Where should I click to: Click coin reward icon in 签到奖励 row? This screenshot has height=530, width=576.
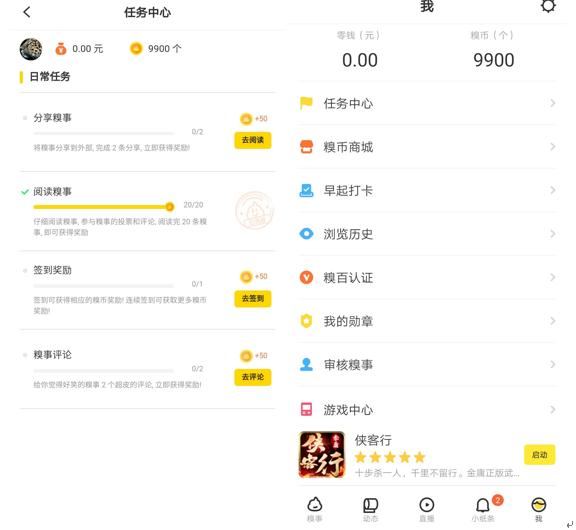pos(246,276)
